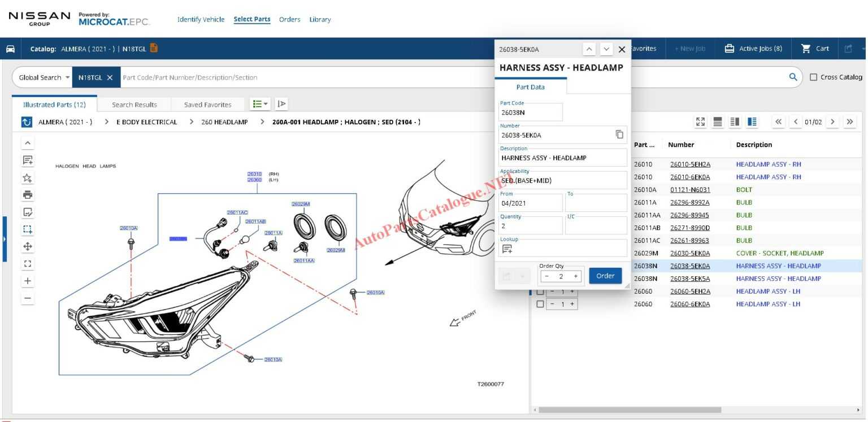Open the Select Parts menu
The height and width of the screenshot is (422, 868).
tap(252, 19)
